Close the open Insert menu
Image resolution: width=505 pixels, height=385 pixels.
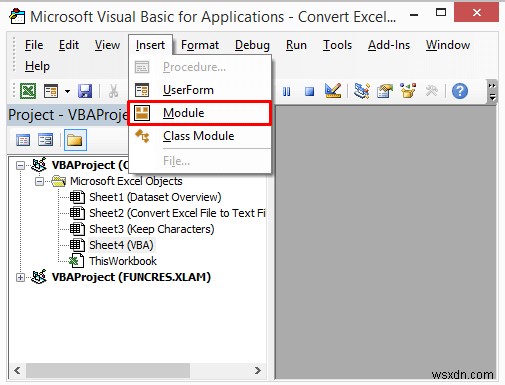coord(150,45)
